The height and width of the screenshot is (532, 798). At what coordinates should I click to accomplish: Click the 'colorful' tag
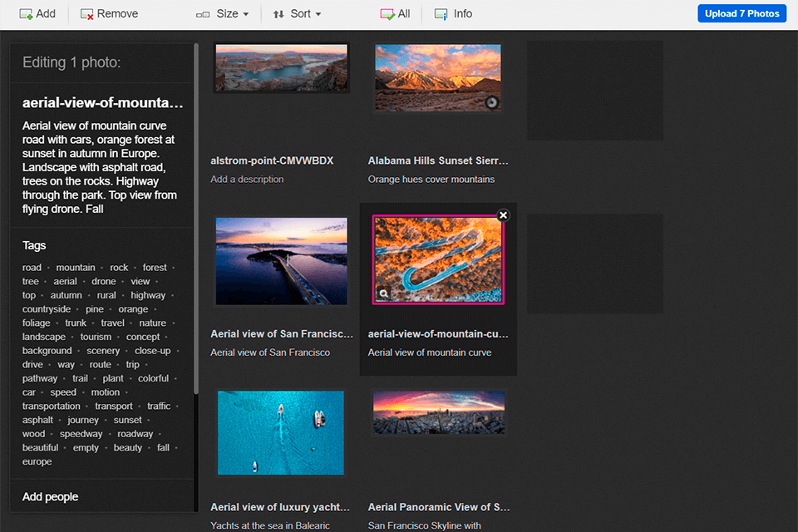pyautogui.click(x=153, y=378)
